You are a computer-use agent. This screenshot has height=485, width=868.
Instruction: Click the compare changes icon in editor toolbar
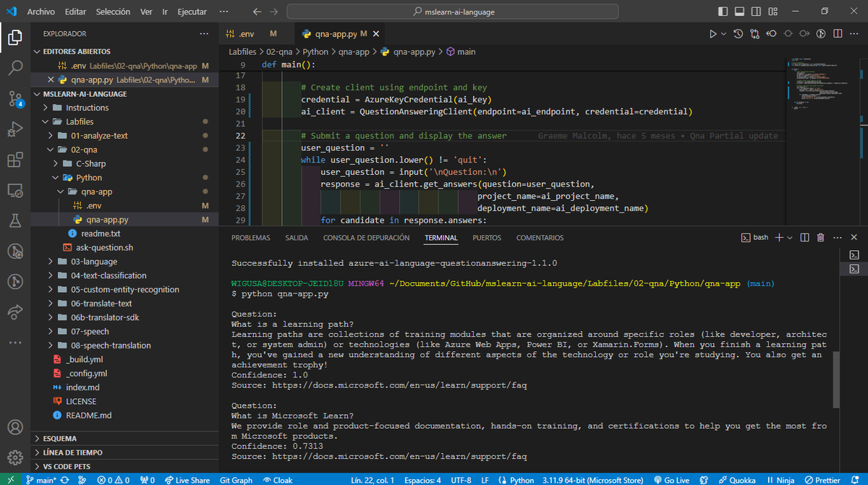[756, 34]
